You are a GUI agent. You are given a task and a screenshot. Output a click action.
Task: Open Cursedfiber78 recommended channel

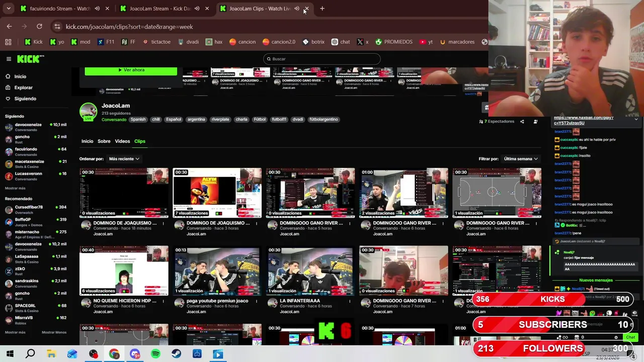35,209
